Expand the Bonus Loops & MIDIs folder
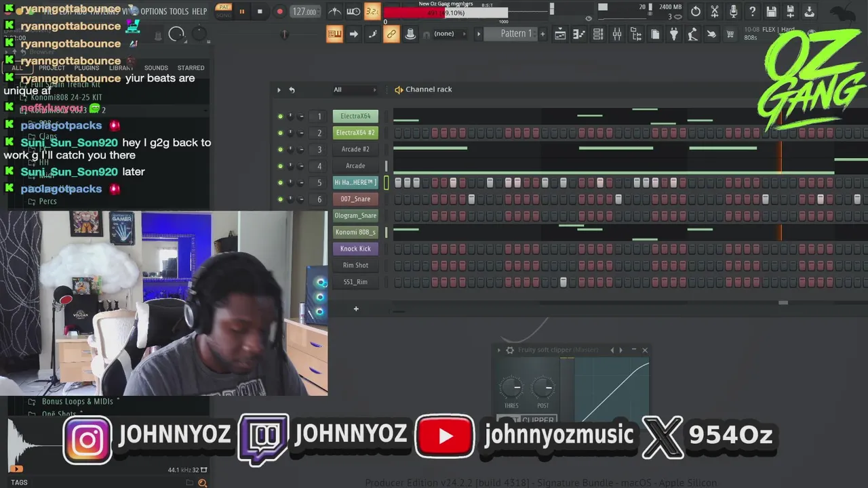Screen dimensions: 868x488 click(x=77, y=401)
